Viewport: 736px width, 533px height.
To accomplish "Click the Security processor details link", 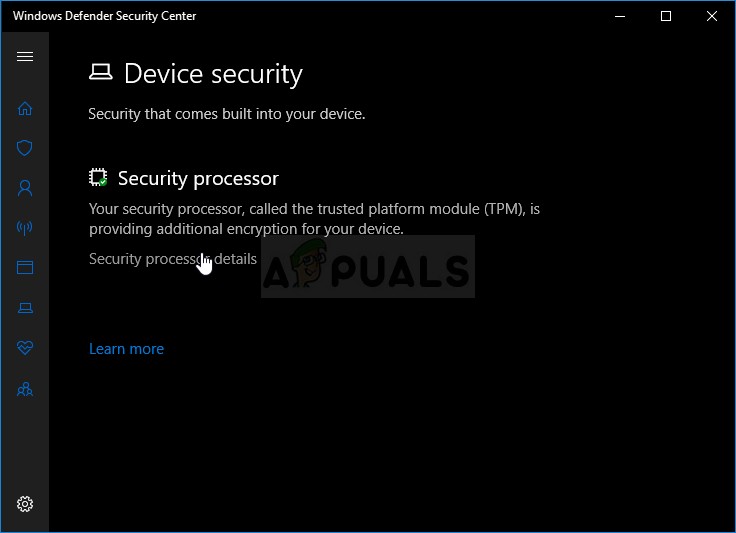I will tap(172, 259).
